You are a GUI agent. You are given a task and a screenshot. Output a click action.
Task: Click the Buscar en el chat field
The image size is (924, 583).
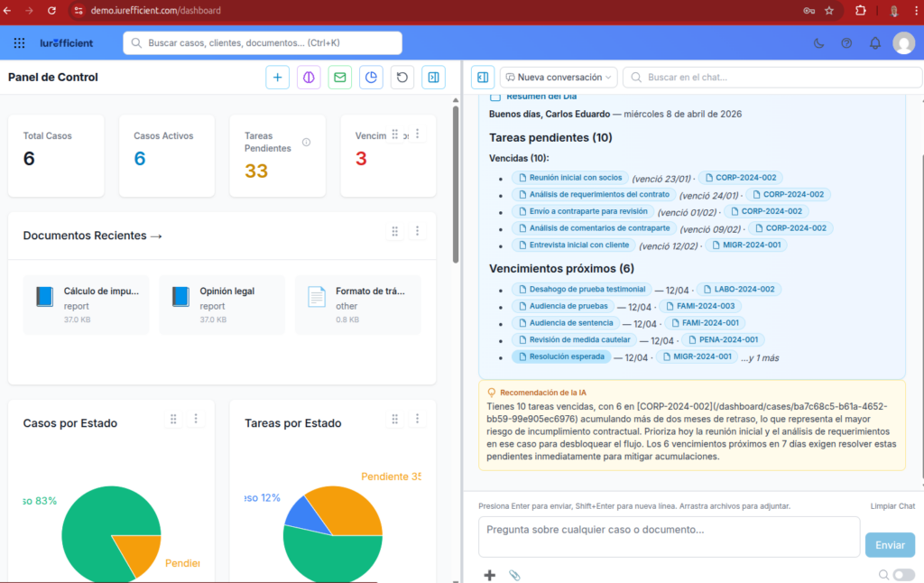pyautogui.click(x=772, y=78)
